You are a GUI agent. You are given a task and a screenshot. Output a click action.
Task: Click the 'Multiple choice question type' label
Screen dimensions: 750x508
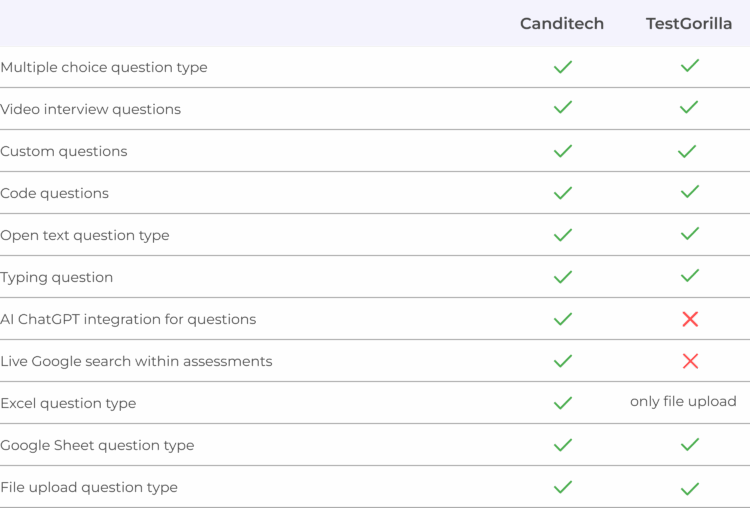(x=104, y=67)
